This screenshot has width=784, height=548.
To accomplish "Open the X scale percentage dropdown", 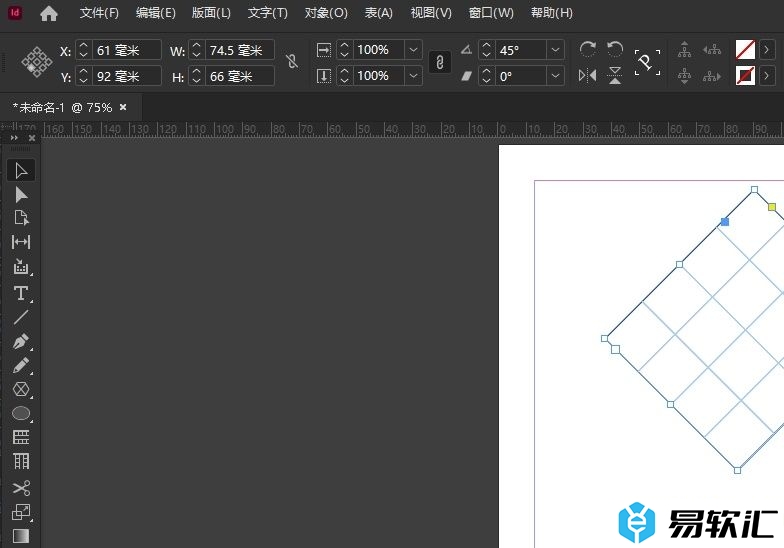I will (x=414, y=50).
